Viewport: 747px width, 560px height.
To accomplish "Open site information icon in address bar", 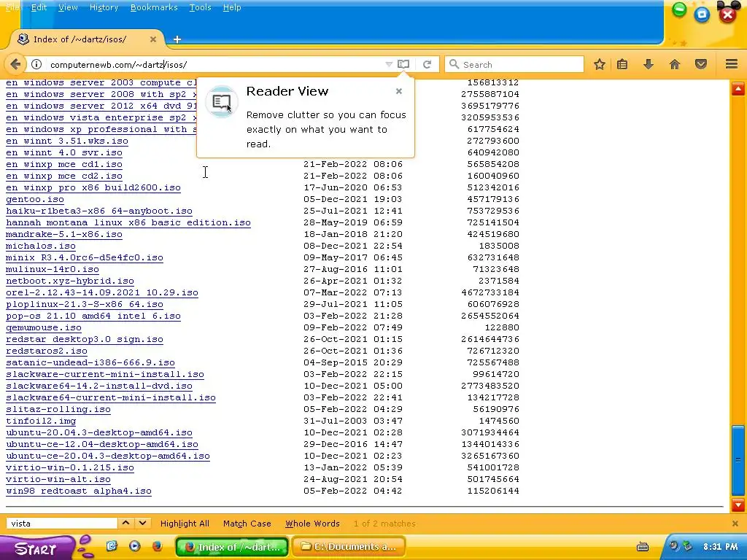I will pyautogui.click(x=36, y=64).
